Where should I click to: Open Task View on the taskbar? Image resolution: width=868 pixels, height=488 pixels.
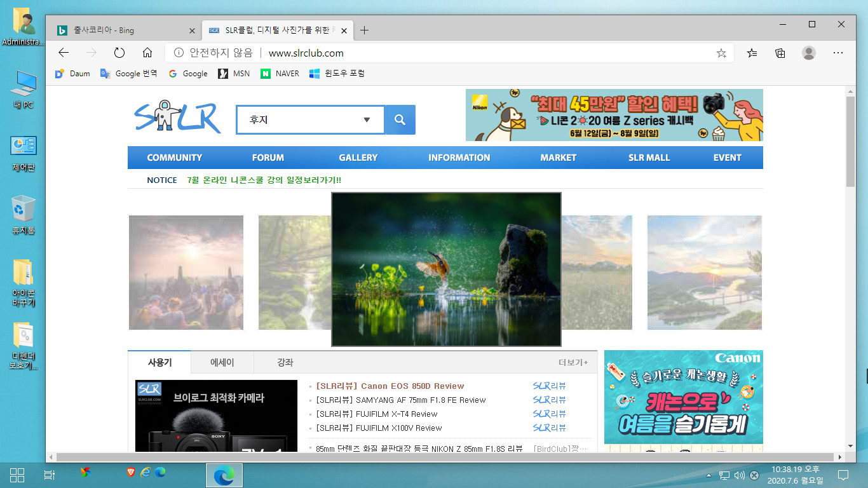pos(50,475)
